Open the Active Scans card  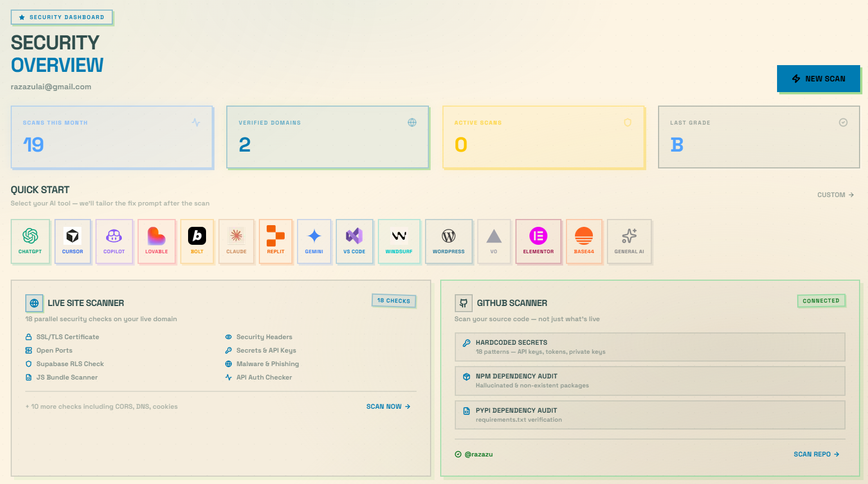(543, 137)
